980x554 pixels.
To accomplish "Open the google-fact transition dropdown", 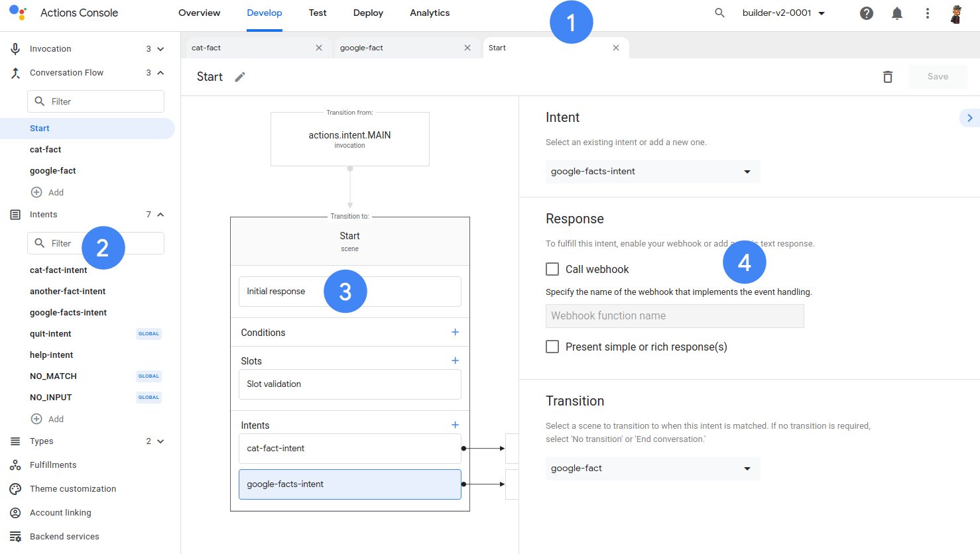I will pos(652,469).
